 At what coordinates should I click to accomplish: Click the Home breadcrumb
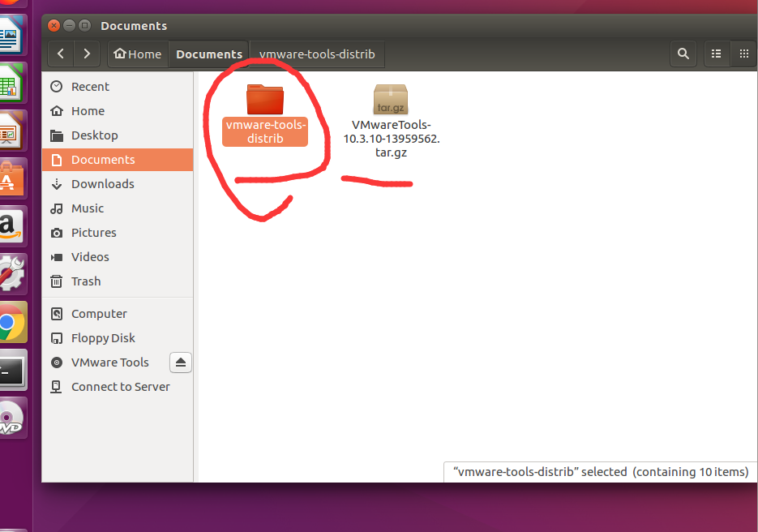pyautogui.click(x=138, y=54)
